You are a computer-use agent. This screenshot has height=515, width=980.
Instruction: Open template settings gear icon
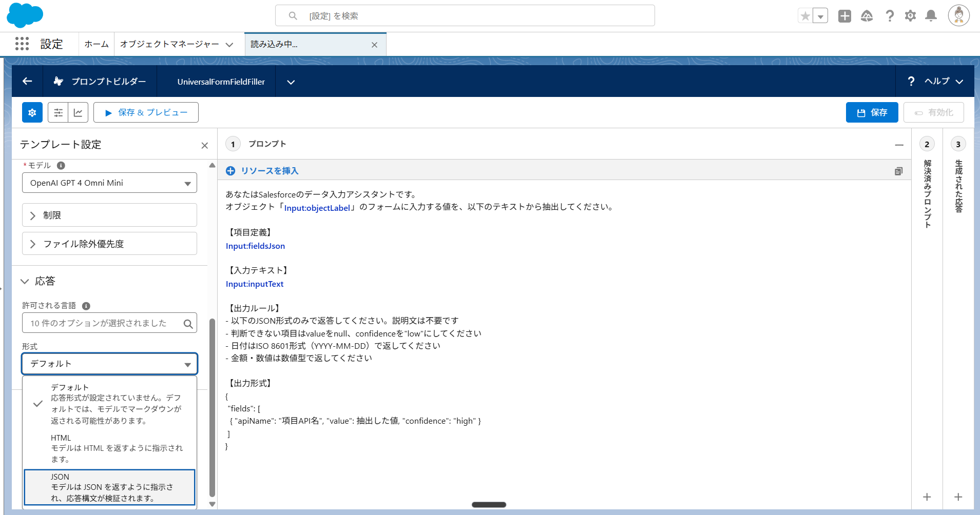pyautogui.click(x=32, y=112)
